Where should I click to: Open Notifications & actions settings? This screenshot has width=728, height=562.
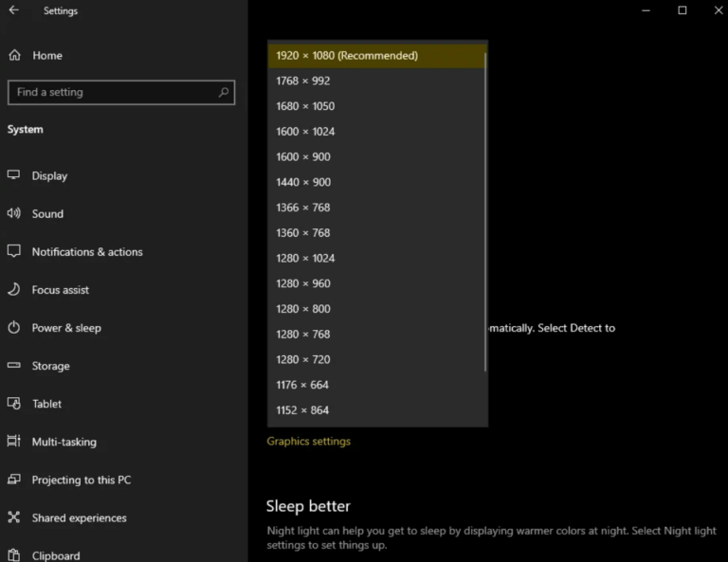87,252
